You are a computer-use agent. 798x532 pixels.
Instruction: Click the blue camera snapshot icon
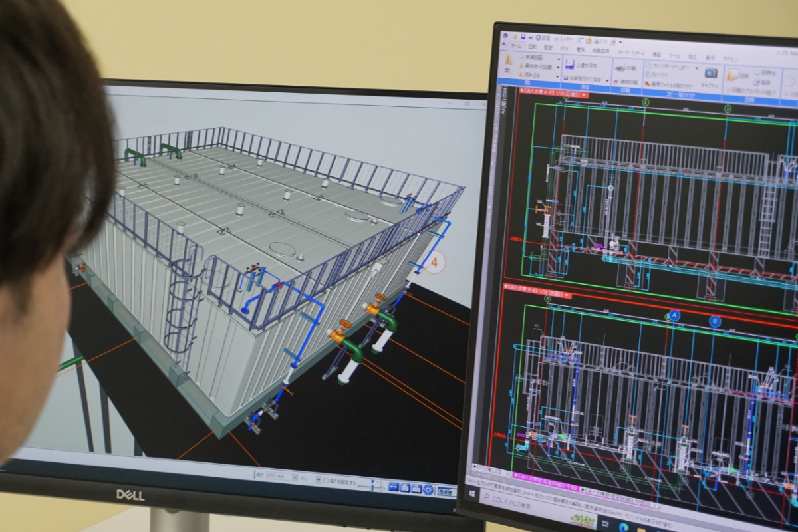405,488
